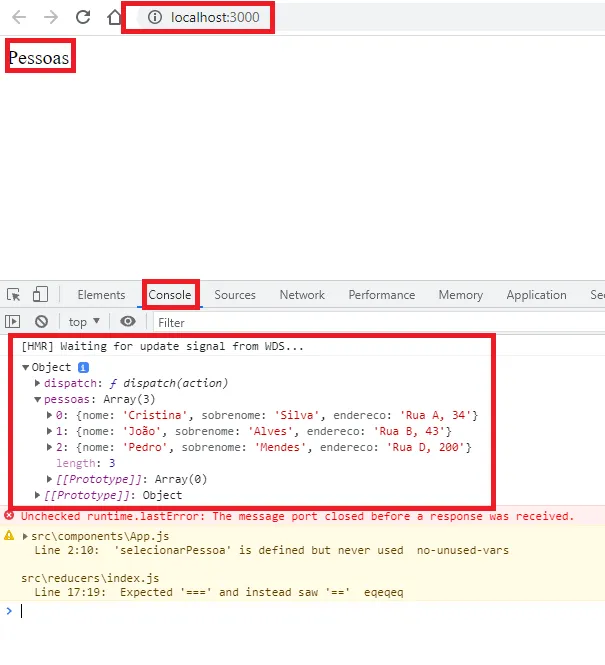The width and height of the screenshot is (605, 665).
Task: Select the Expected '===' eqeqeq warning line
Action: click(x=219, y=592)
